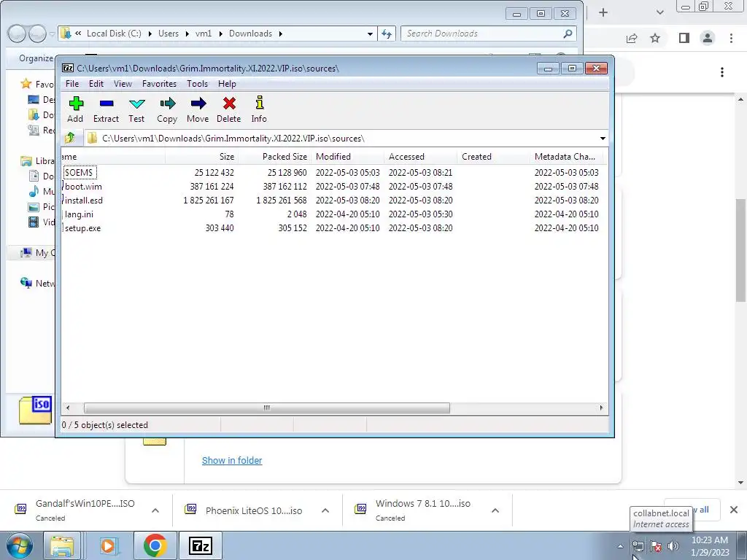This screenshot has width=747, height=560.
Task: Click the 7-Zip taskbar button
Action: [200, 545]
